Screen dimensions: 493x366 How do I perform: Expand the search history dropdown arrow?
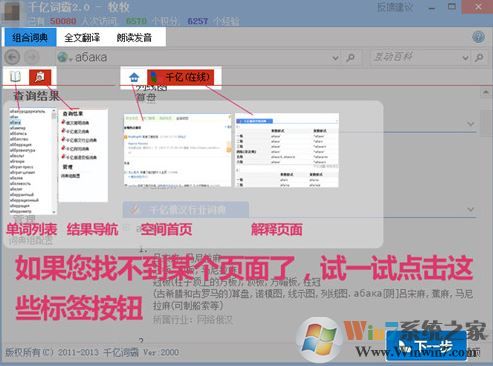pos(335,58)
